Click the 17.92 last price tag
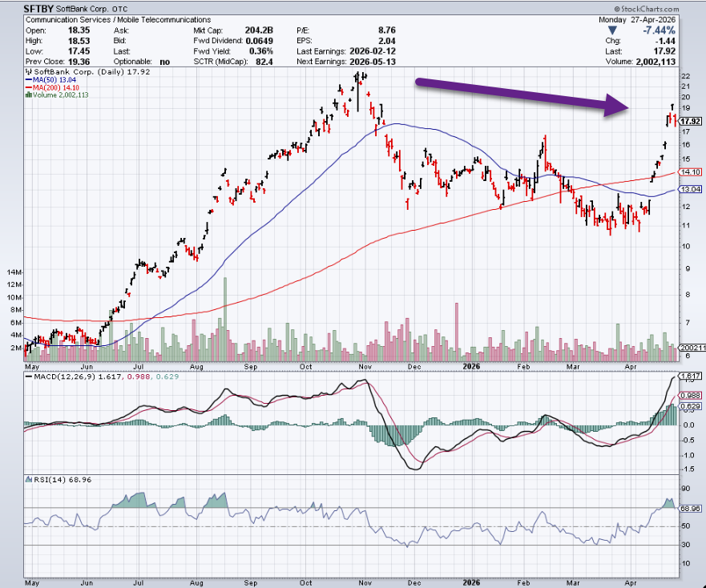The height and width of the screenshot is (588, 706). 690,121
